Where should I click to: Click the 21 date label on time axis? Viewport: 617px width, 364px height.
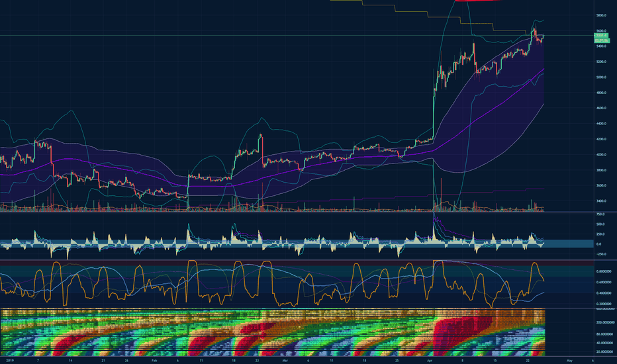[x=103, y=361]
